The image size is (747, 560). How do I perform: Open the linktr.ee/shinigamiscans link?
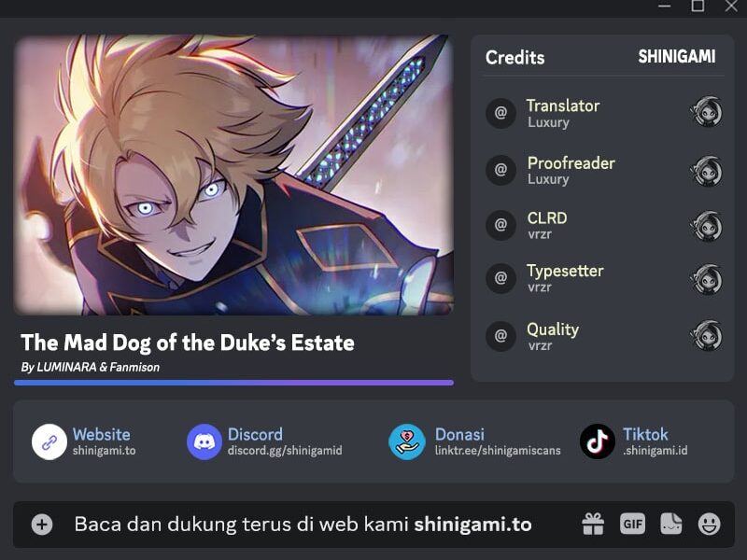tap(498, 451)
